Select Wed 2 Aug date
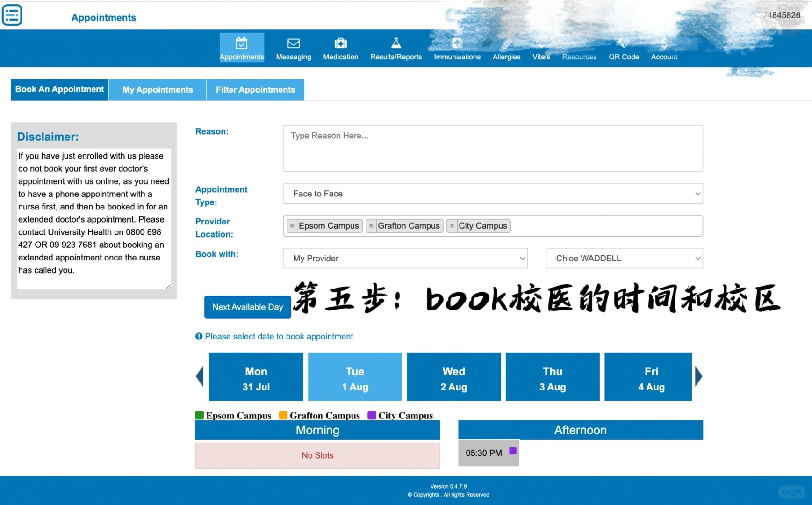 pyautogui.click(x=453, y=377)
